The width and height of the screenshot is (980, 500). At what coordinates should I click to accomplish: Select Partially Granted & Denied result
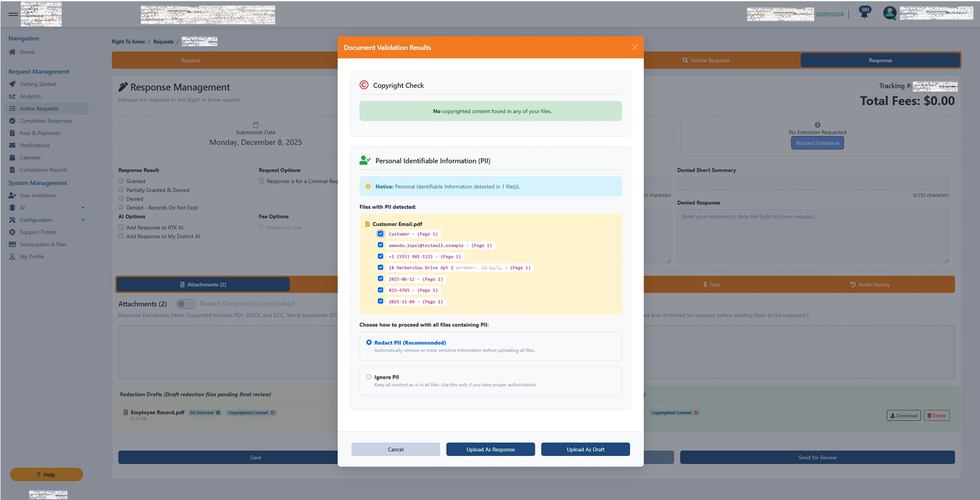pyautogui.click(x=121, y=190)
